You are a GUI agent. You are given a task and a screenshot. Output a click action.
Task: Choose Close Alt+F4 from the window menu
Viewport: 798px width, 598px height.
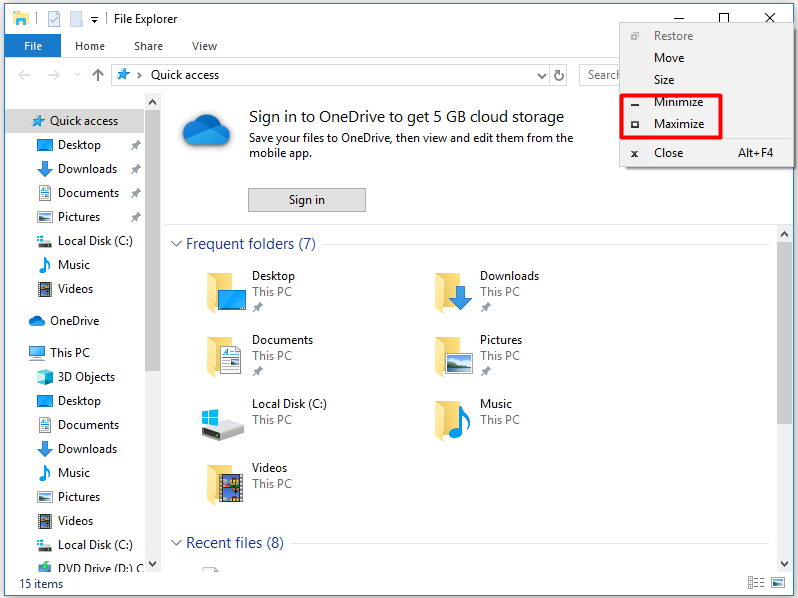[x=706, y=153]
